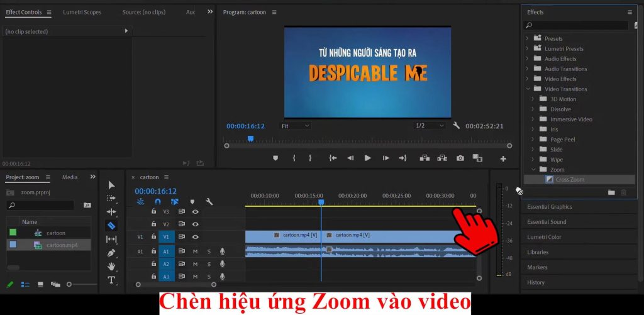Toggle Linked Selection in timeline
Viewport: 644px width, 315px height.
[175, 202]
